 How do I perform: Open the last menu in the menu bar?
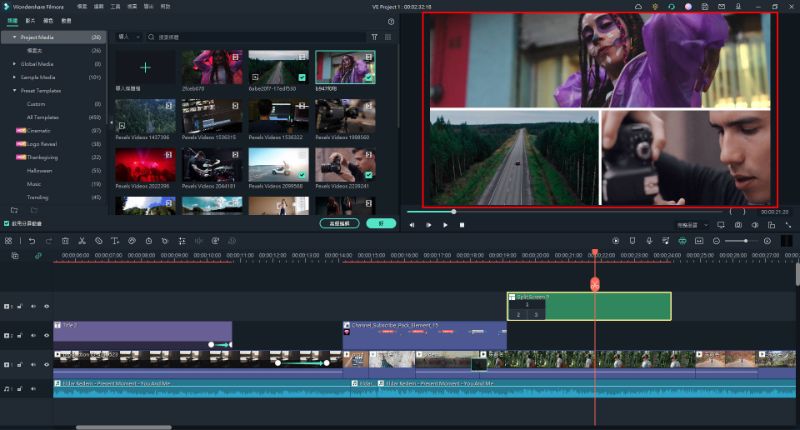click(165, 7)
